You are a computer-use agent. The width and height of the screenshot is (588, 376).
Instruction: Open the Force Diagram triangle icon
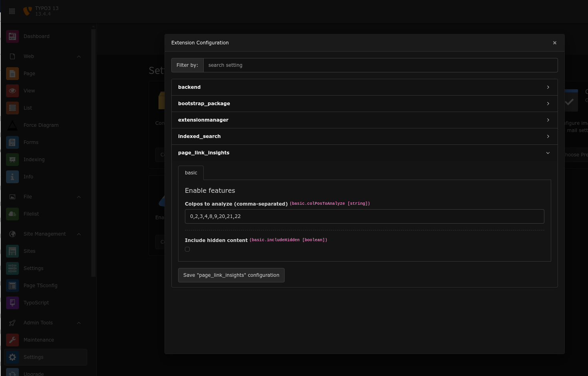[x=12, y=125]
